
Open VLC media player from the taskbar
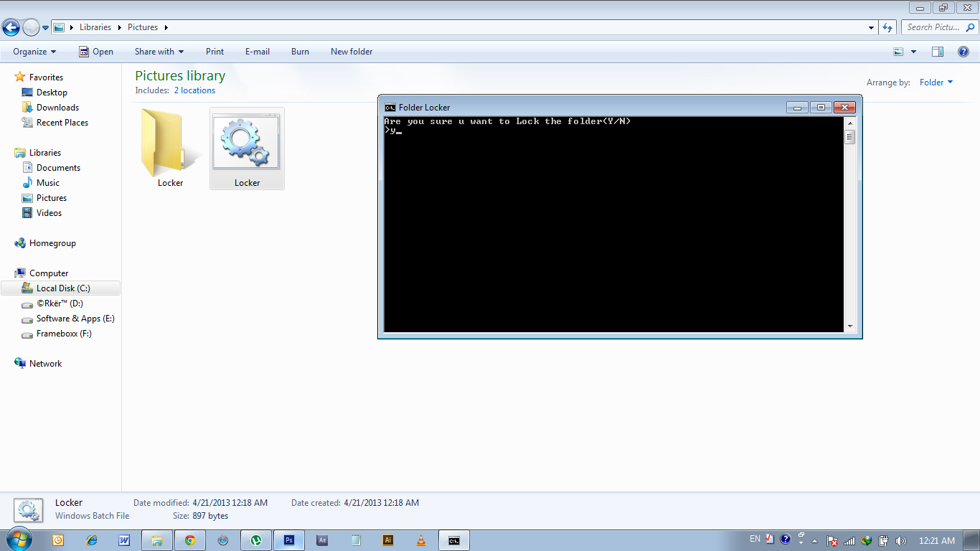coord(421,540)
